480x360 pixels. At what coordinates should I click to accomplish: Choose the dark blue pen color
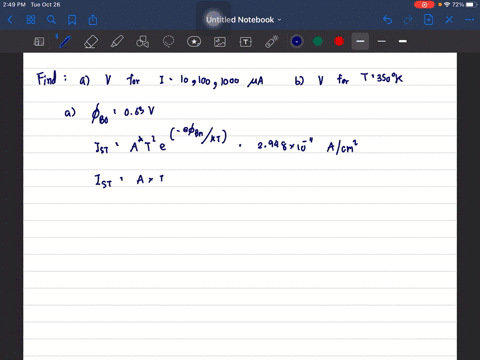click(297, 41)
